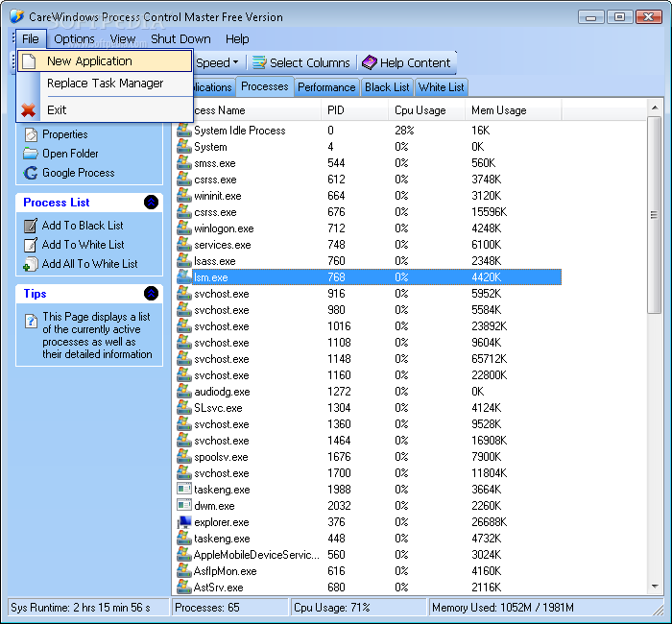Image resolution: width=672 pixels, height=624 pixels.
Task: Click the Properties link
Action: tap(64, 134)
